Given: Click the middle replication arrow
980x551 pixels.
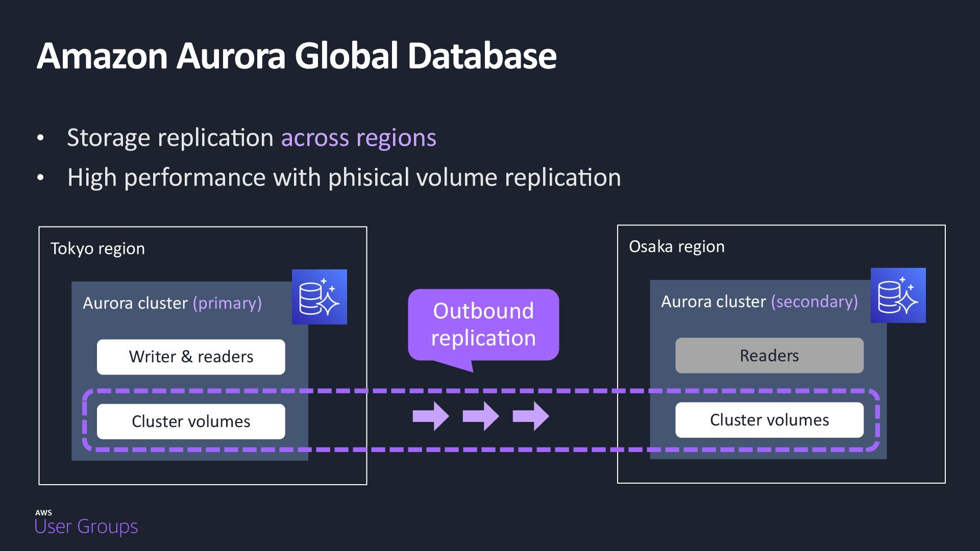Looking at the screenshot, I should click(x=481, y=416).
